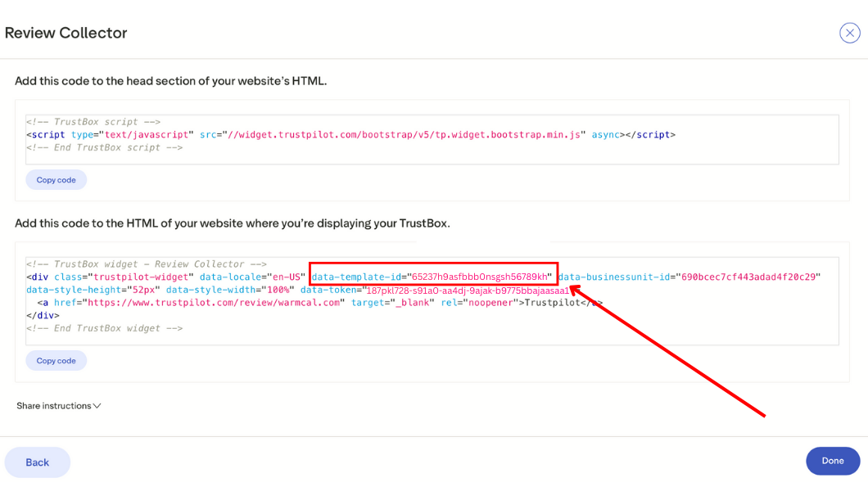Click the widget.trustpilot.com bootstrap script URL
868x491 pixels.
click(404, 135)
